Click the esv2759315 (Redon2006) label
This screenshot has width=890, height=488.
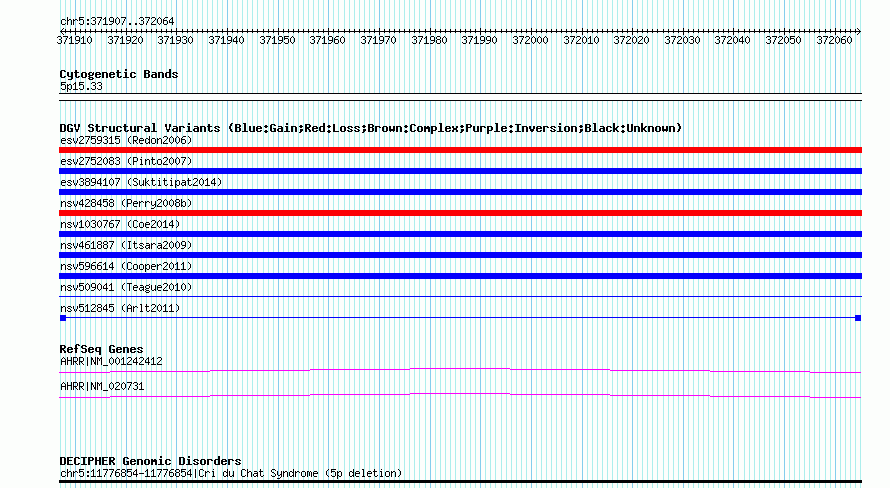click(126, 140)
